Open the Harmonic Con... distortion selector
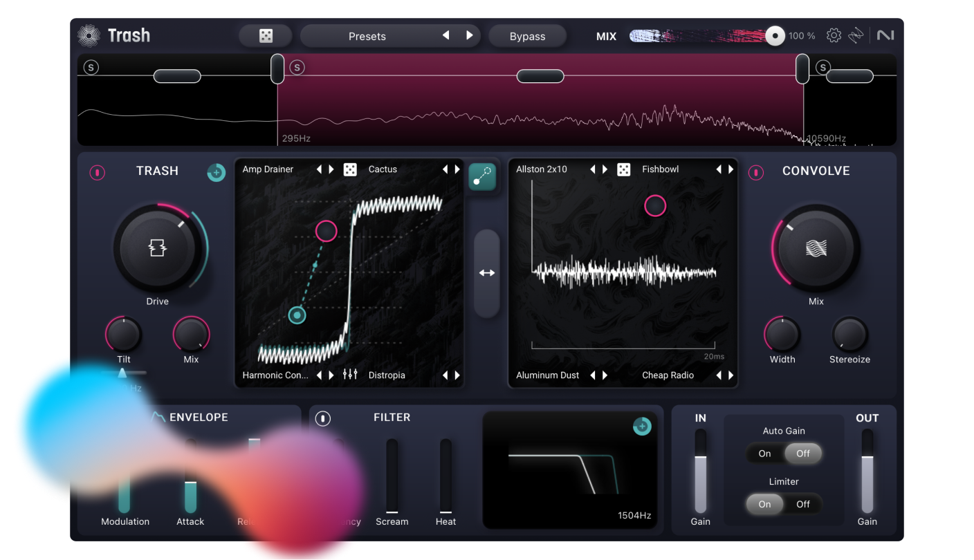Viewport: 974px width, 560px height. point(275,375)
